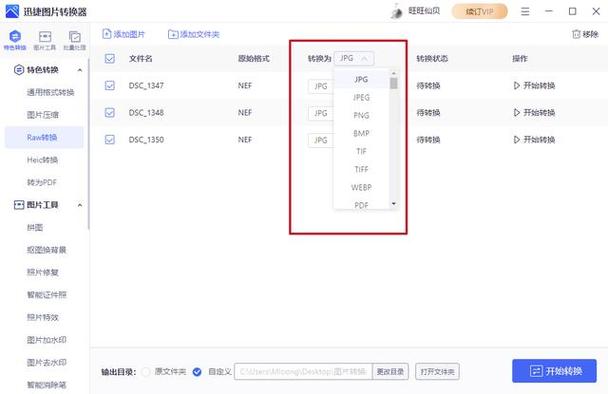Image resolution: width=608 pixels, height=394 pixels.
Task: Open the JPG format dropdown for DSC_1348
Action: point(321,113)
